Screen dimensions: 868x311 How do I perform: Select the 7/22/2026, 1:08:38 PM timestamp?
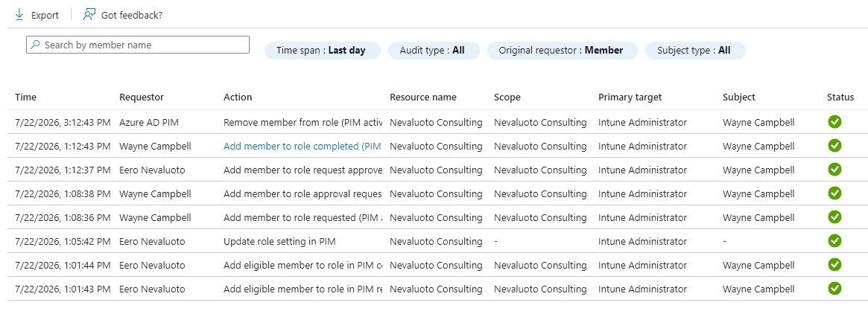(63, 194)
